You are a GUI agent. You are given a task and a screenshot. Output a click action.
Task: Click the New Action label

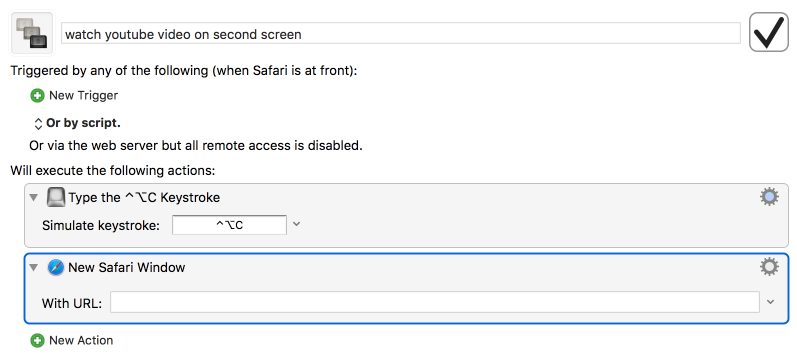[x=81, y=341]
